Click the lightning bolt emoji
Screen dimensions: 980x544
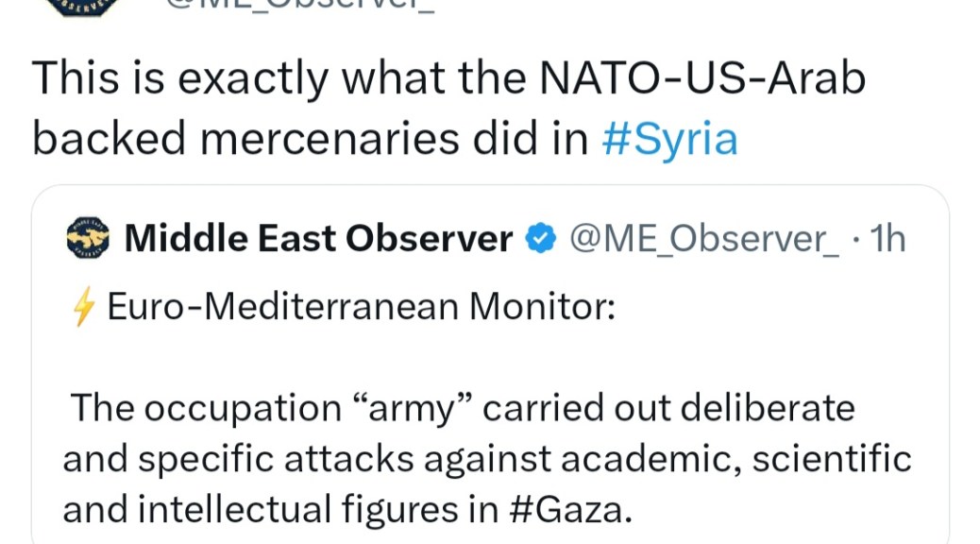click(x=84, y=308)
